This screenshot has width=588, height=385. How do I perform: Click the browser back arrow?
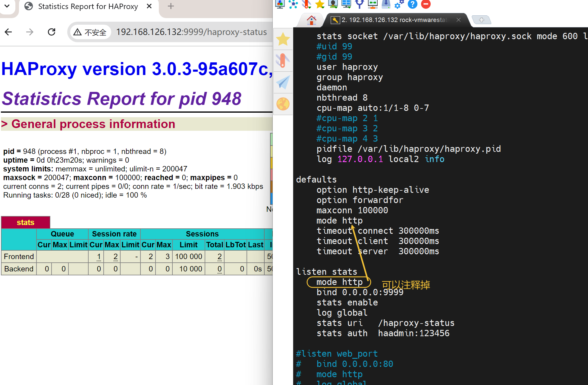pyautogui.click(x=8, y=32)
